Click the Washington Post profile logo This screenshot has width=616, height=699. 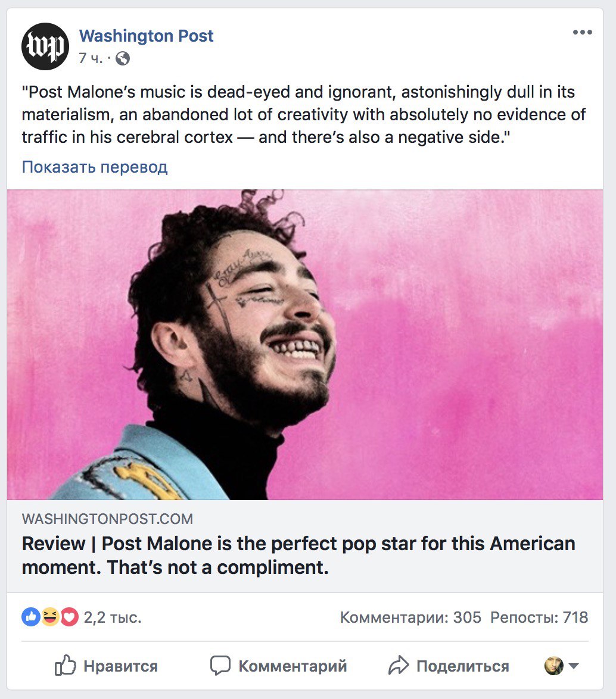tap(45, 46)
